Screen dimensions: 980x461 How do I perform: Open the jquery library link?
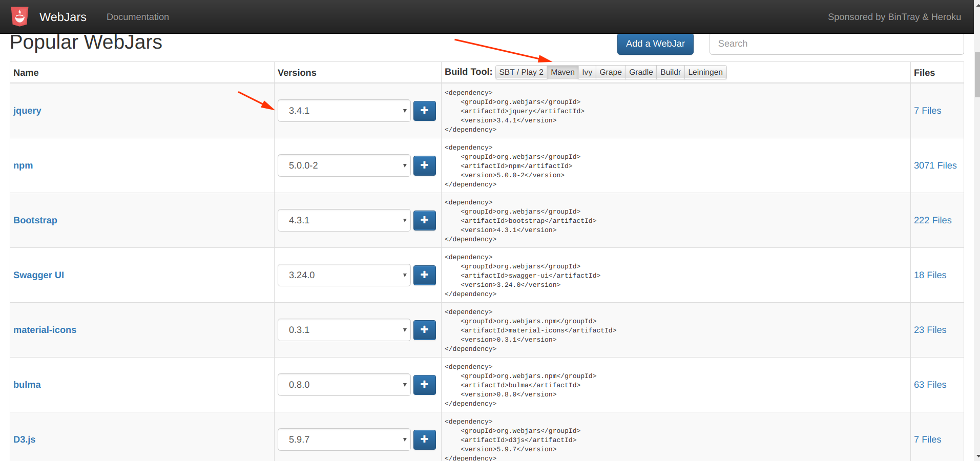(x=27, y=111)
